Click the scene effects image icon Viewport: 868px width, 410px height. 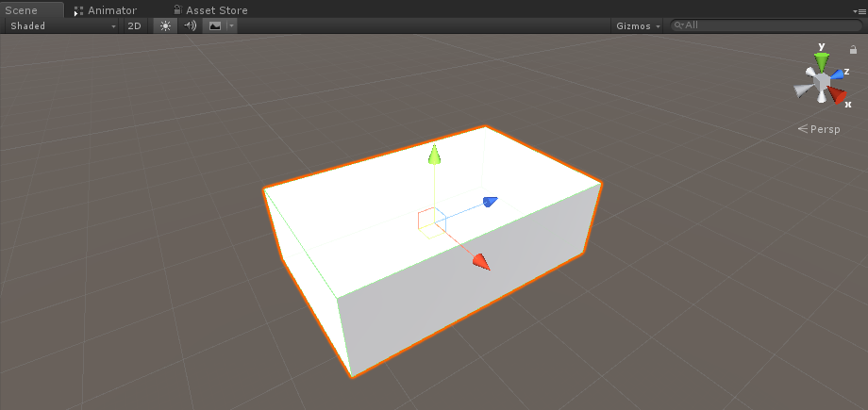tap(215, 25)
